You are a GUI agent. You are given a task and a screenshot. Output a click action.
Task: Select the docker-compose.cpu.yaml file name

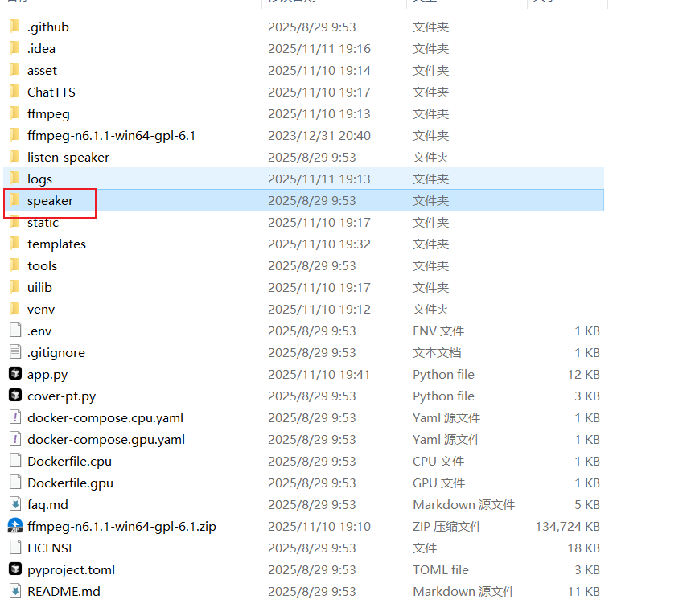[x=105, y=418]
